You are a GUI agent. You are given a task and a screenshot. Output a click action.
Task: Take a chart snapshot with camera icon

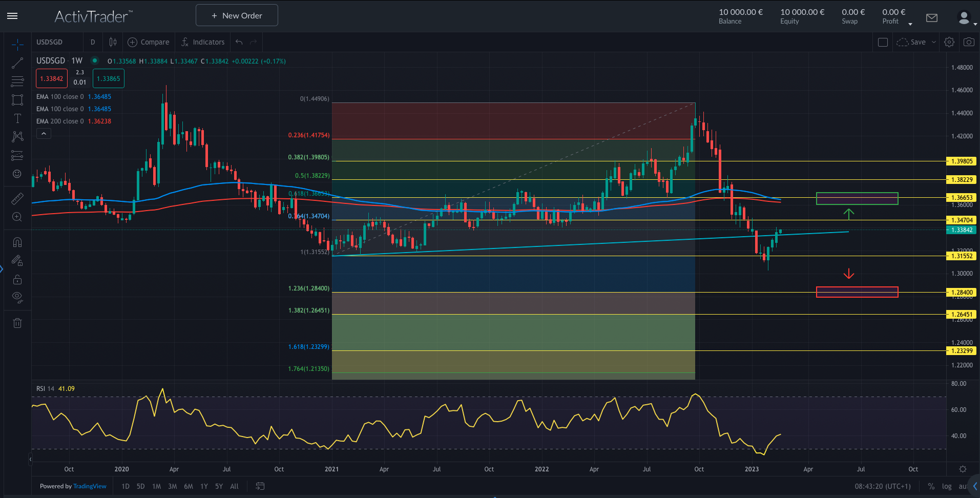968,42
